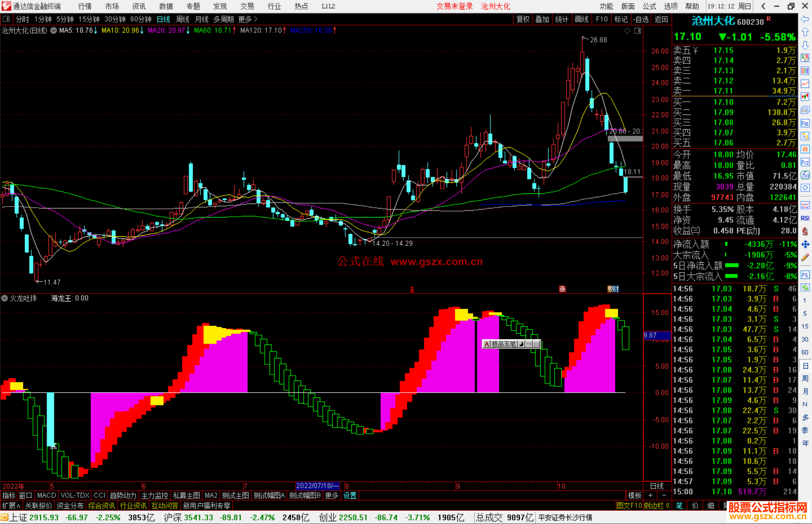Expand the 更多 period options chevron

pos(256,19)
